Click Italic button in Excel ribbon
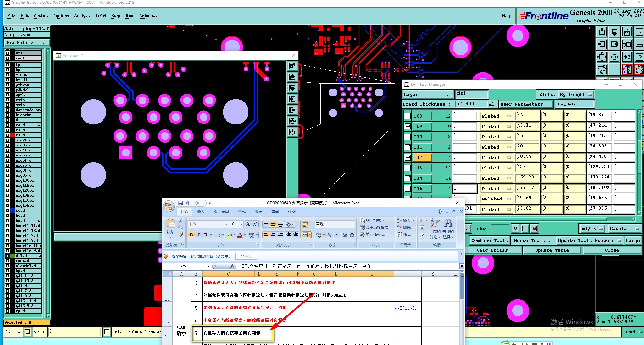Image resolution: width=644 pixels, height=345 pixels. click(x=198, y=235)
